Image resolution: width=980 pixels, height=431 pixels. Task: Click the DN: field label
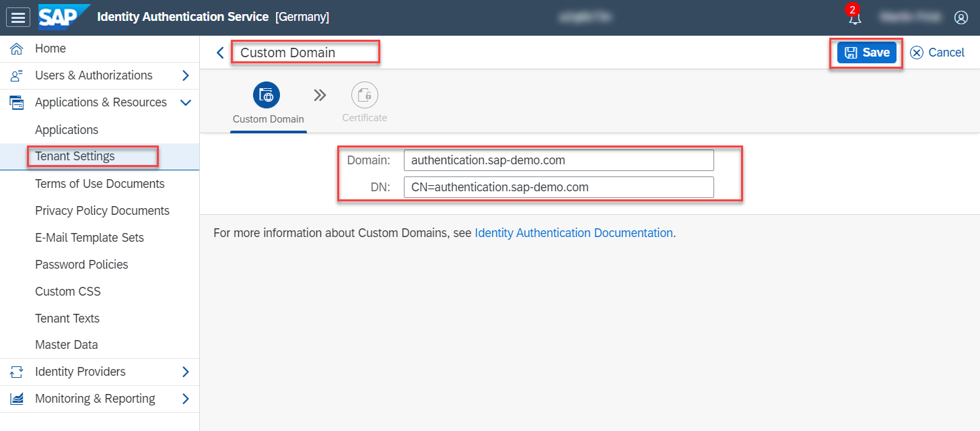tap(380, 187)
